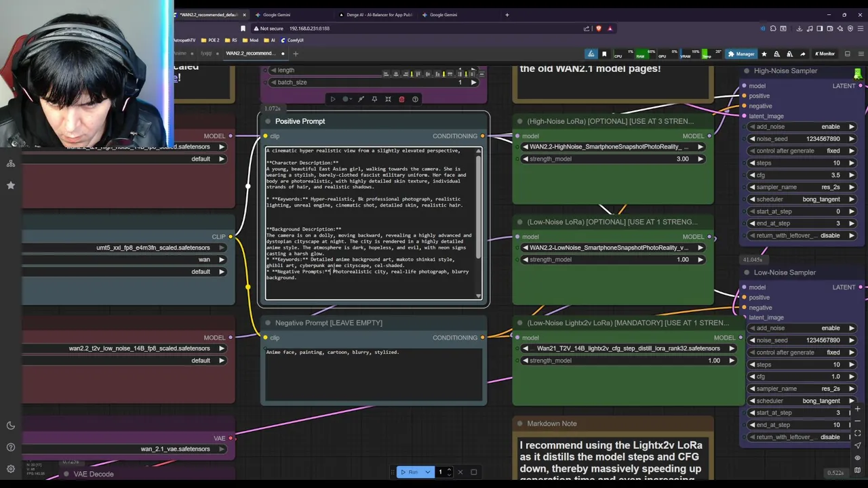Toggle the bottom panel icon in top bar

(847, 54)
